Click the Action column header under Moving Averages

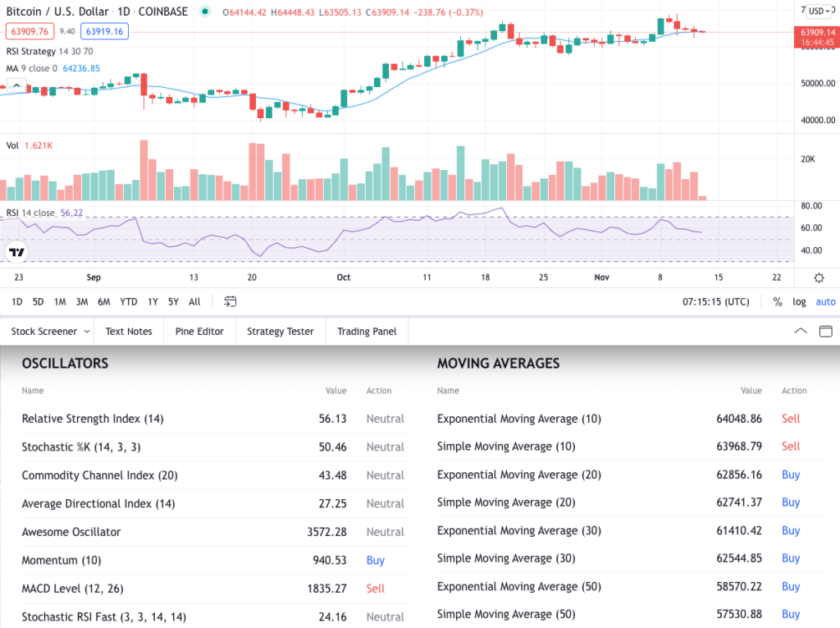click(794, 391)
